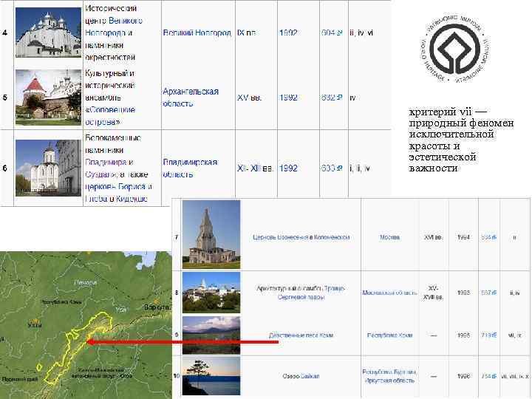This screenshot has height=399, width=532.
Task: Click the «Соловецкие острова» link
Action: click(x=110, y=116)
